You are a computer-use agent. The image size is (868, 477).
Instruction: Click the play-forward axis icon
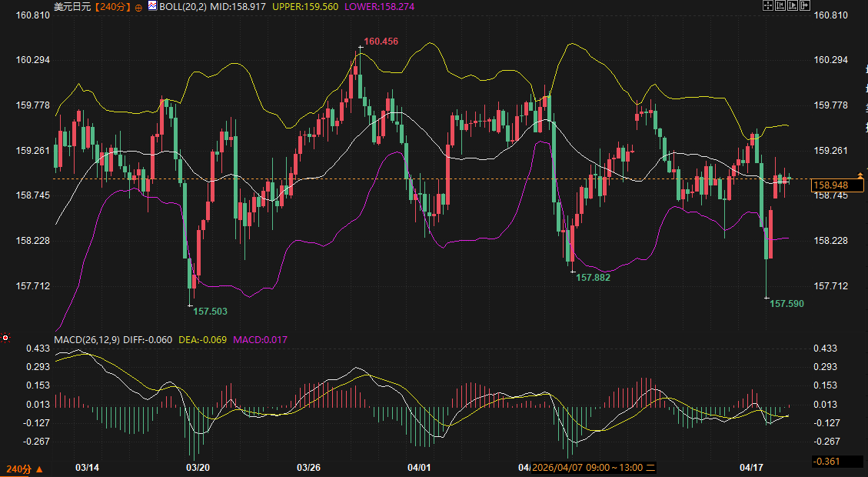point(793,5)
